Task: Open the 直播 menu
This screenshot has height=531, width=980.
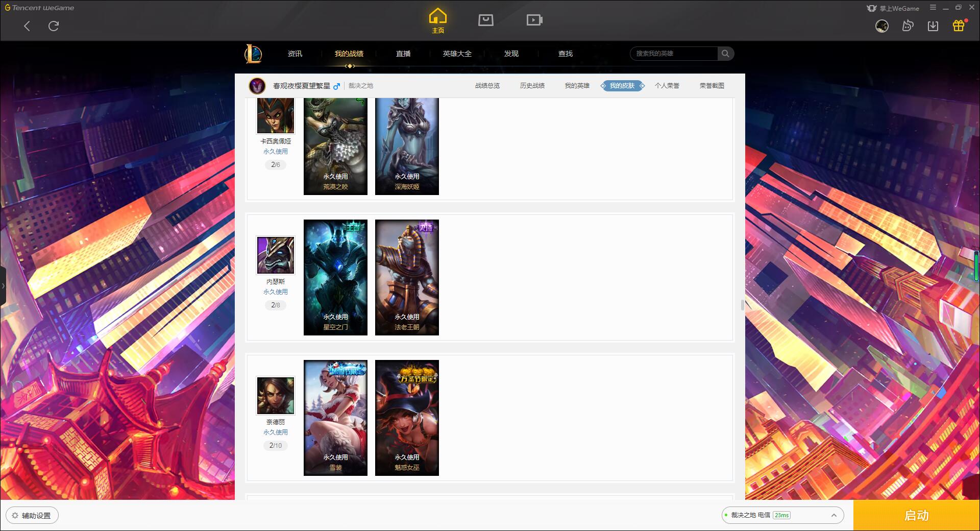Action: pos(403,54)
